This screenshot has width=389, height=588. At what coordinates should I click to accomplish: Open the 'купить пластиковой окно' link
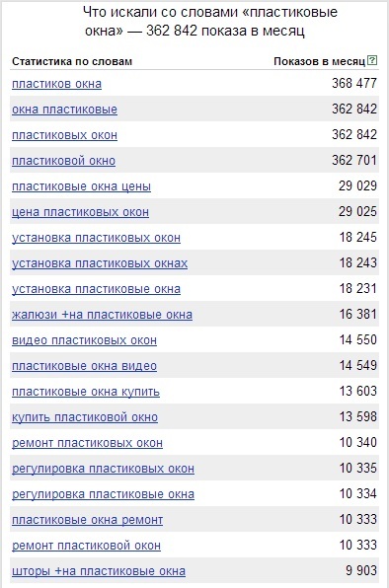tap(85, 417)
